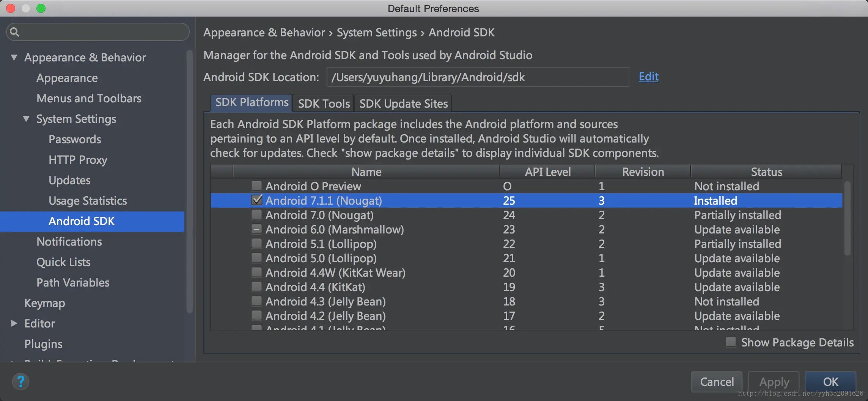Click API level 23 cell
Image resolution: width=868 pixels, height=401 pixels.
pos(509,229)
